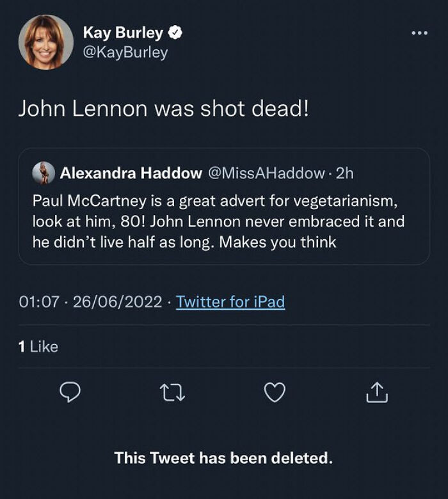Click the quoted tweet's 2h timestamp
The image size is (448, 499).
[344, 172]
